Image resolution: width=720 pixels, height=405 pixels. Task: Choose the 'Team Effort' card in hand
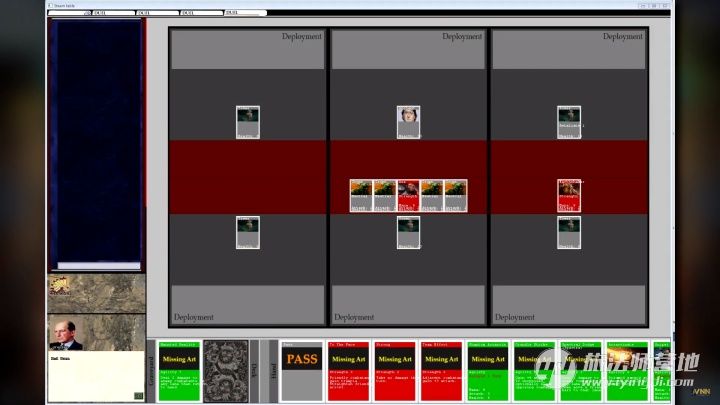tap(441, 370)
